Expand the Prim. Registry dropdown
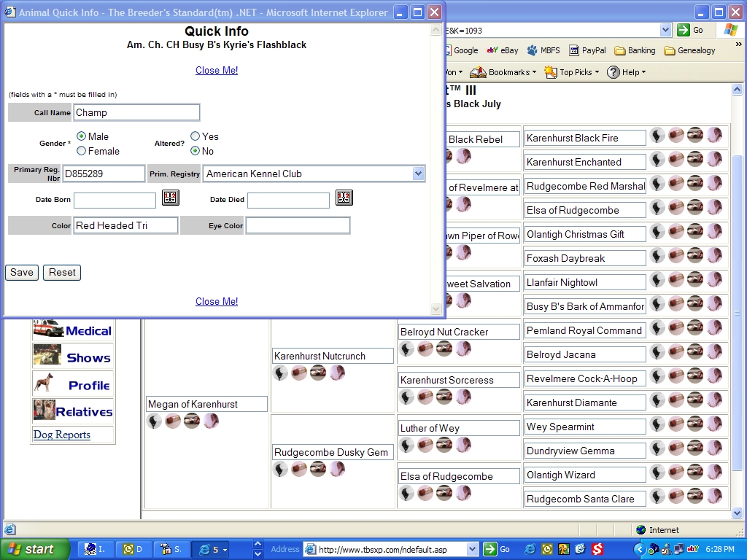 418,174
